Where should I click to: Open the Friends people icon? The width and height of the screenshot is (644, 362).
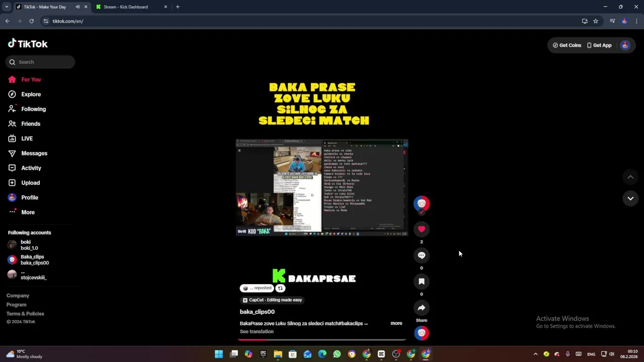coord(12,124)
